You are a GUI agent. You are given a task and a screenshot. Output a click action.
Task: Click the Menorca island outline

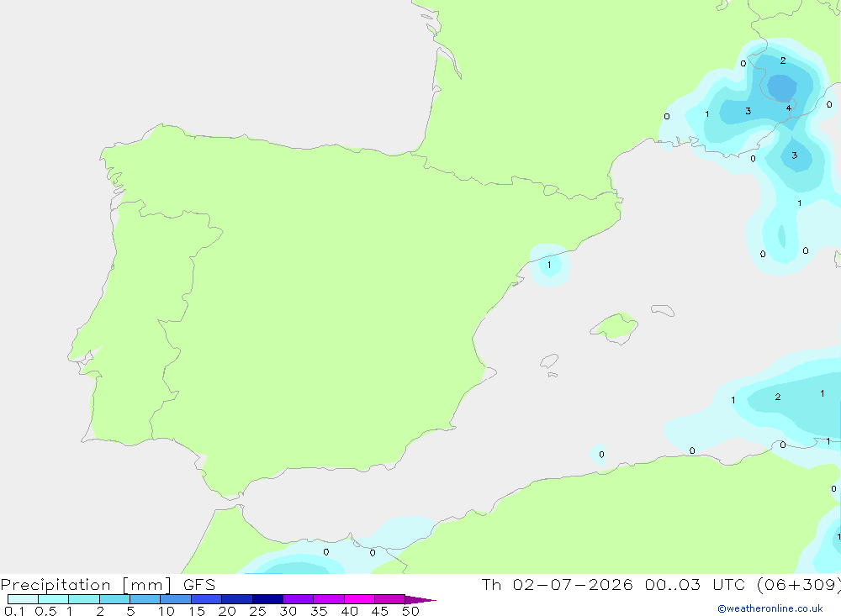663,310
